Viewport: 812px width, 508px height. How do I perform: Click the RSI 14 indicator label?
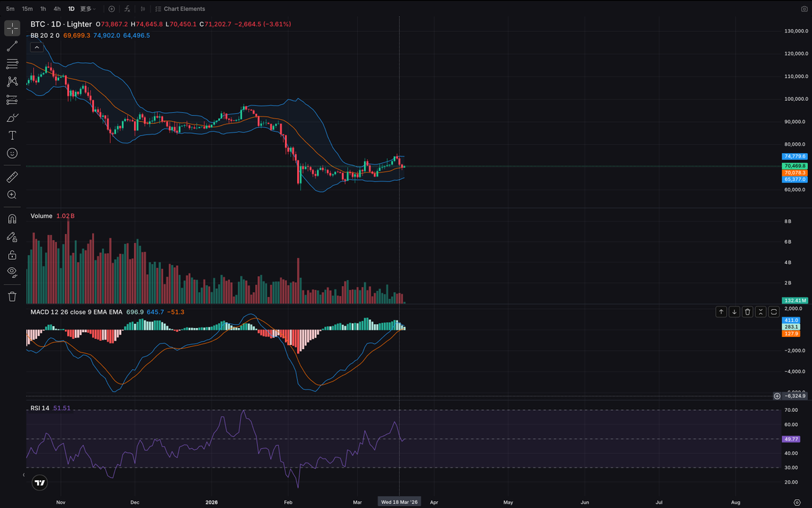click(x=41, y=408)
